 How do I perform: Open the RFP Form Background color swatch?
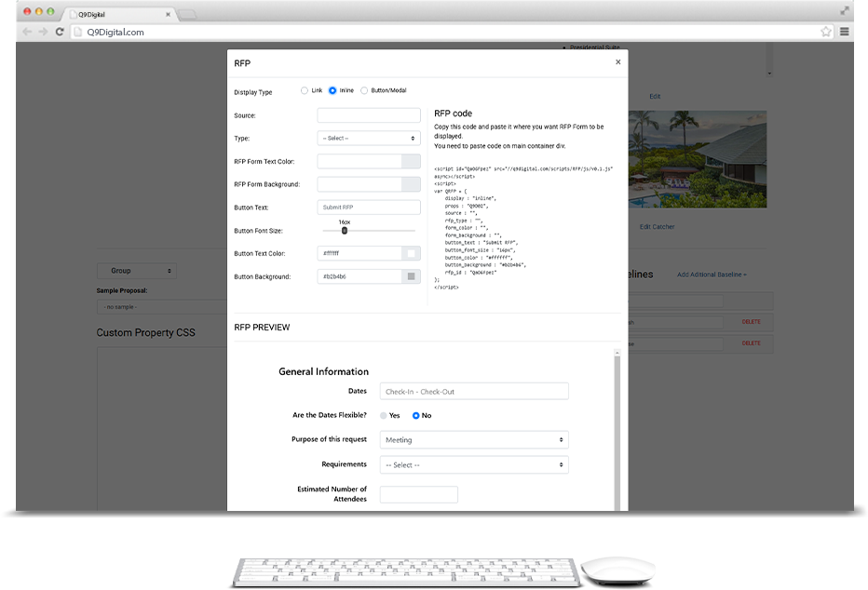pos(411,184)
